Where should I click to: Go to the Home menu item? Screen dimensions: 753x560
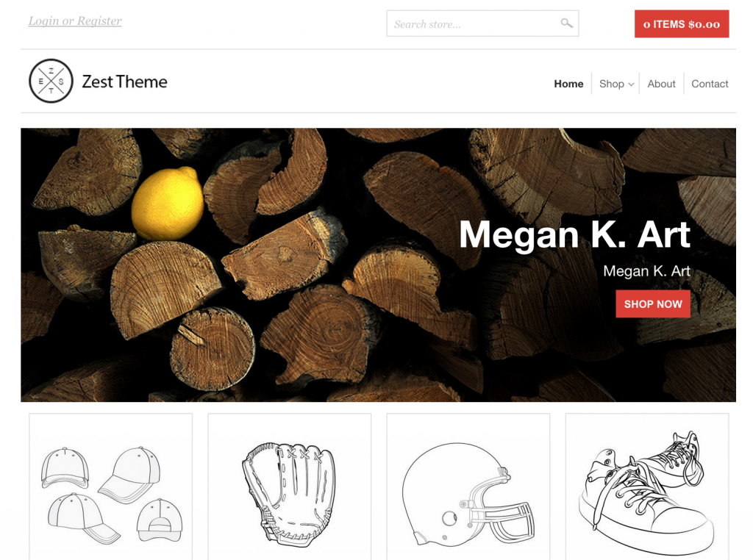568,84
